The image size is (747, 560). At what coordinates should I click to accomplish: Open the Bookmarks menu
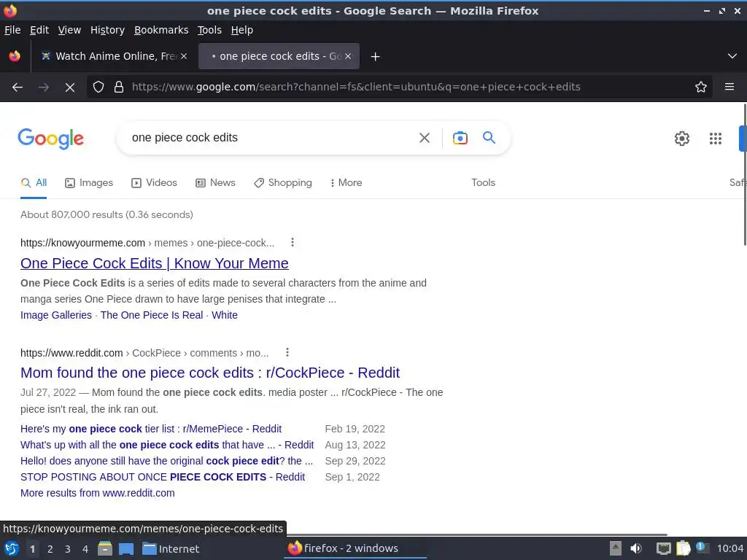tap(161, 30)
